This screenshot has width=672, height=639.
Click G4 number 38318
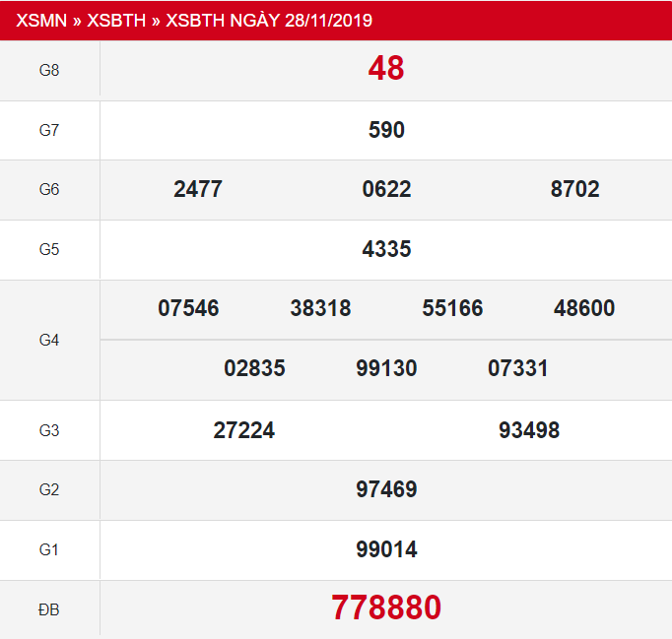click(320, 308)
